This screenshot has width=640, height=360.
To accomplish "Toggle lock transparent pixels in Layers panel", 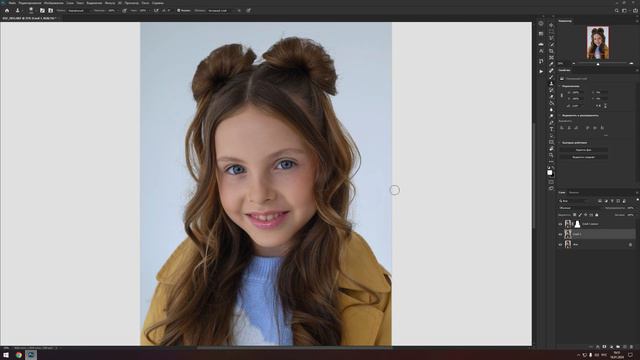I will pos(574,215).
